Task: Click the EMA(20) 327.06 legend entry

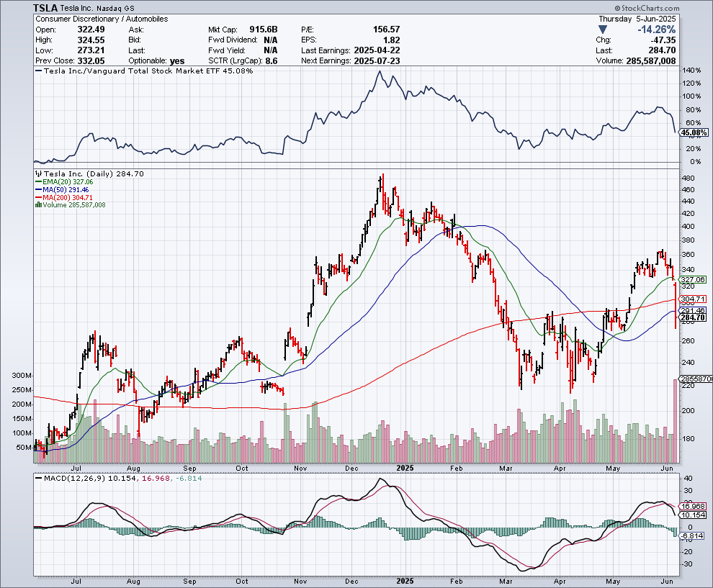Action: [x=64, y=182]
